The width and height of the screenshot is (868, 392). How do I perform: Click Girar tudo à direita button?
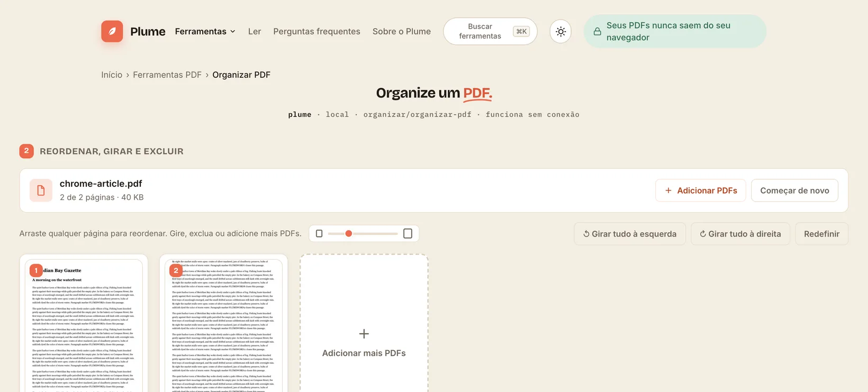click(x=740, y=234)
